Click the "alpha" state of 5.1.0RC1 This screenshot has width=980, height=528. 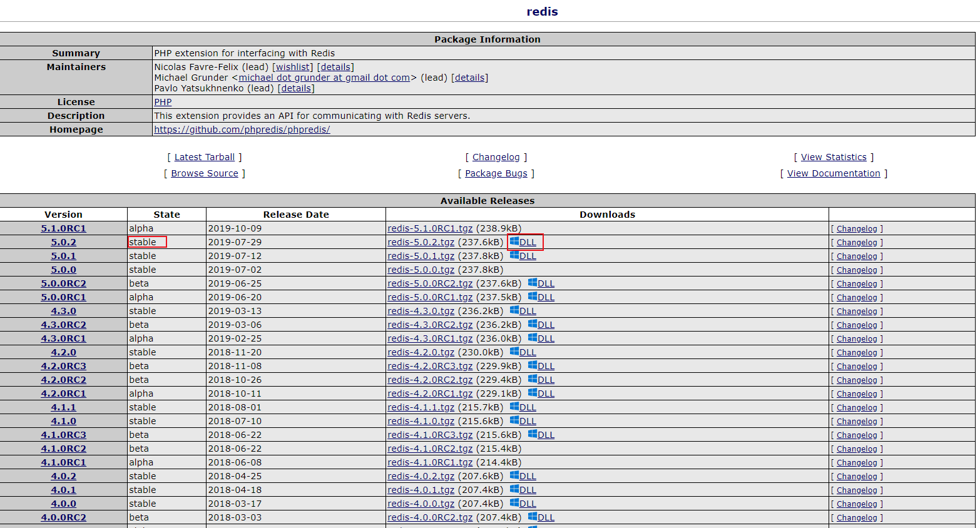141,228
